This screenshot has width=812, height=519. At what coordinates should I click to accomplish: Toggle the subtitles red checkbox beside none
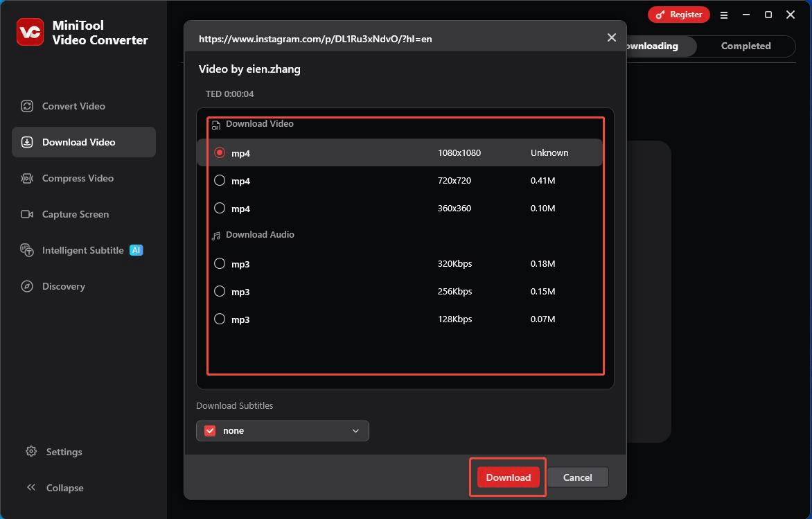210,431
